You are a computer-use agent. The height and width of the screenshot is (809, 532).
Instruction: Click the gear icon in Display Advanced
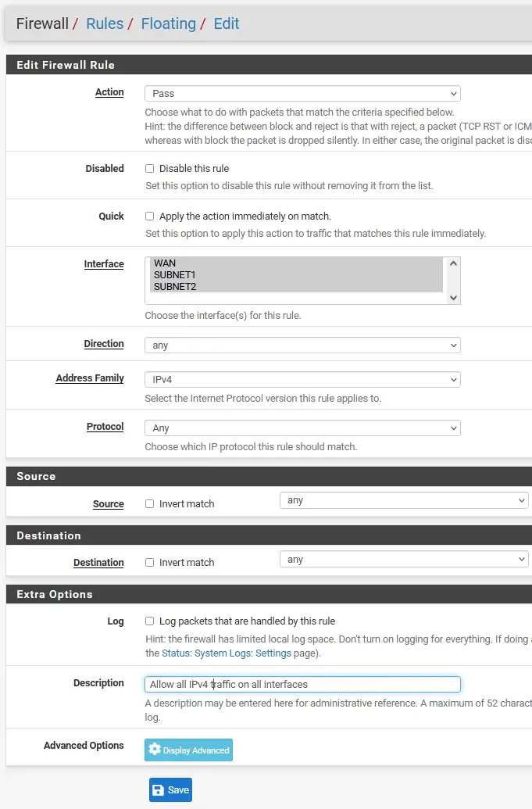[154, 750]
